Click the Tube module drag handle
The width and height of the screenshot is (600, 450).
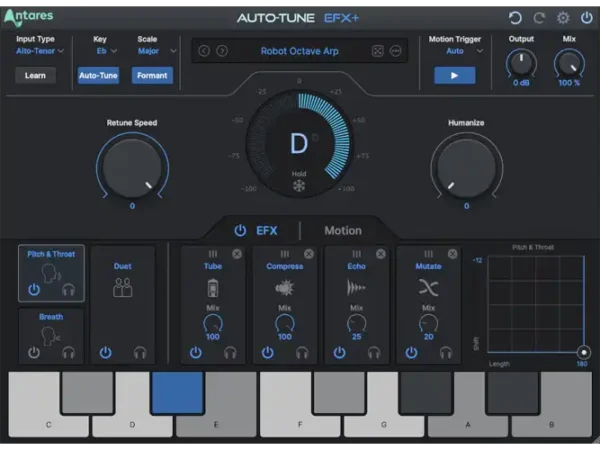pyautogui.click(x=213, y=254)
